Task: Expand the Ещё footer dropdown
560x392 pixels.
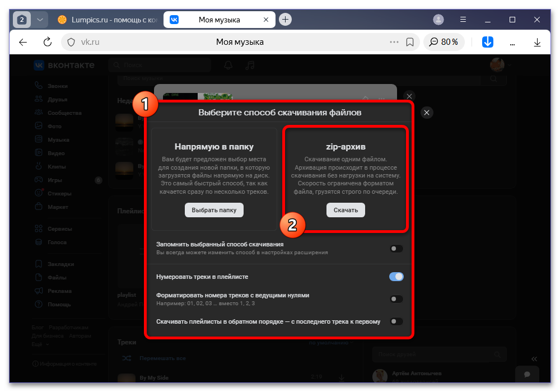Action: (40, 344)
